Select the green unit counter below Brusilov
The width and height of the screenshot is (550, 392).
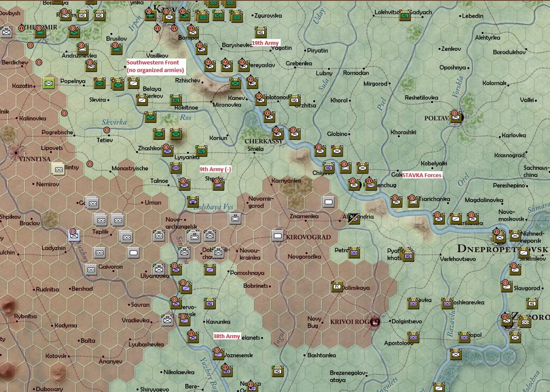[x=117, y=49]
